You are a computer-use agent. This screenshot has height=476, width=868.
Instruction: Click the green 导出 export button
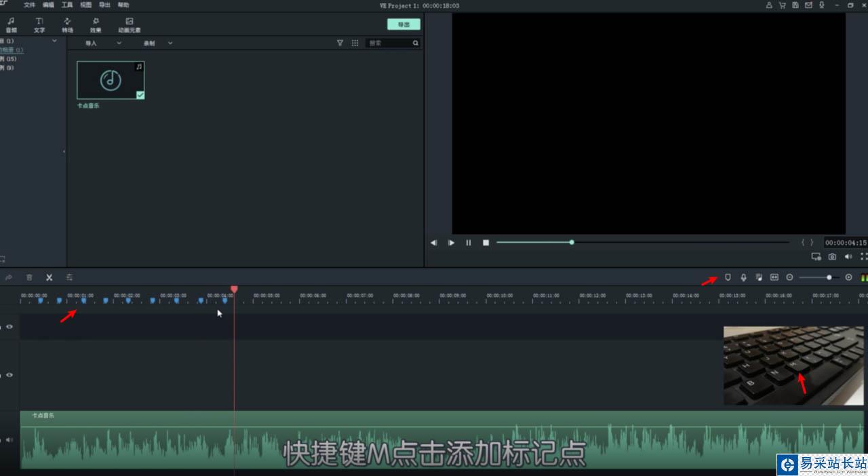pyautogui.click(x=403, y=24)
